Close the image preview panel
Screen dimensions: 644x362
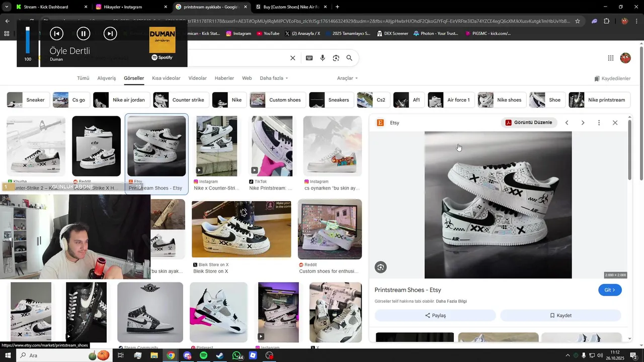click(x=615, y=123)
